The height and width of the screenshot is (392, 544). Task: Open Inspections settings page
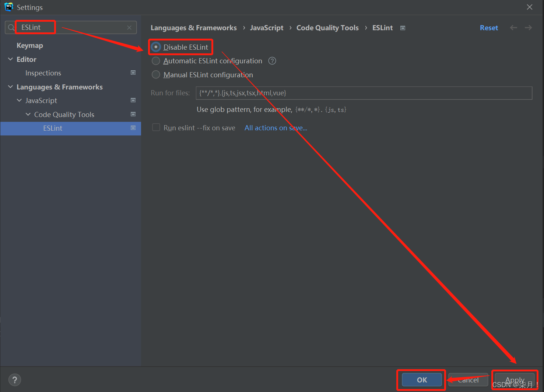click(43, 73)
